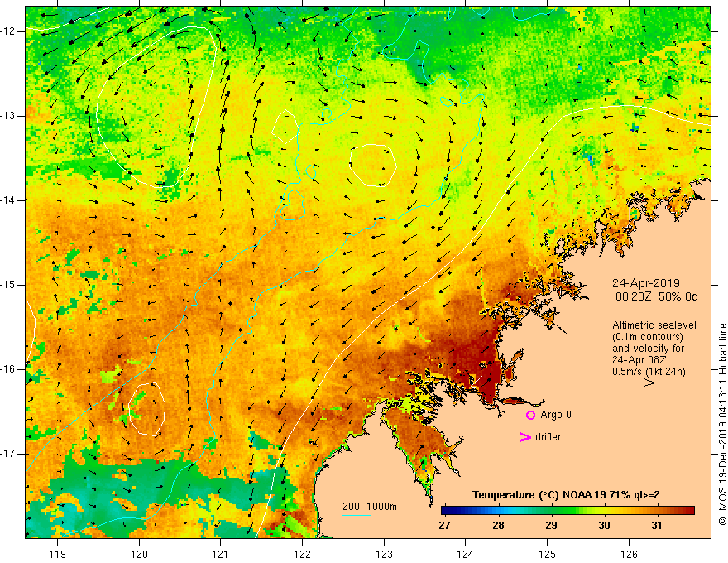Click the longitude axis label "124"
This screenshot has height=563, width=728.
466,554
